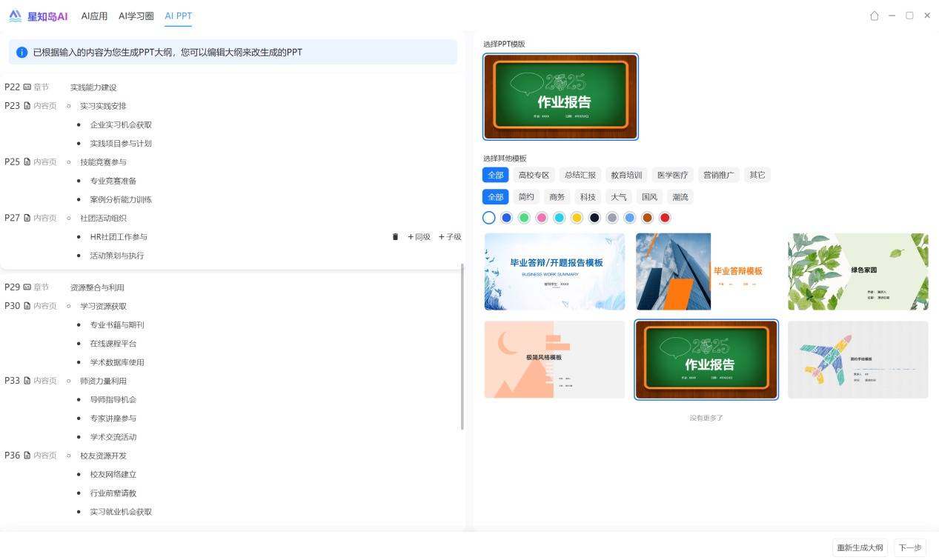
Task: Select the 高校专区 category filter
Action: [x=534, y=176]
